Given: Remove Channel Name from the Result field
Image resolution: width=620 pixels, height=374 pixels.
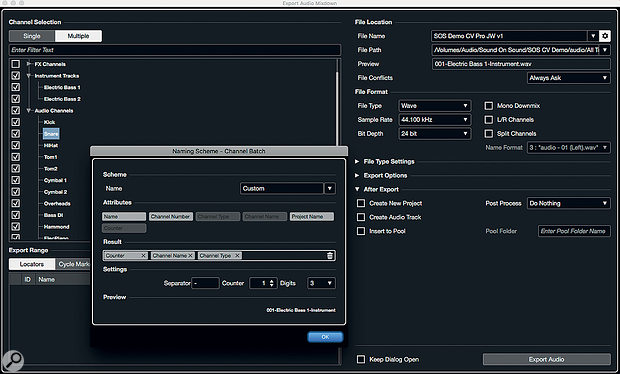Looking at the screenshot, I should 191,256.
